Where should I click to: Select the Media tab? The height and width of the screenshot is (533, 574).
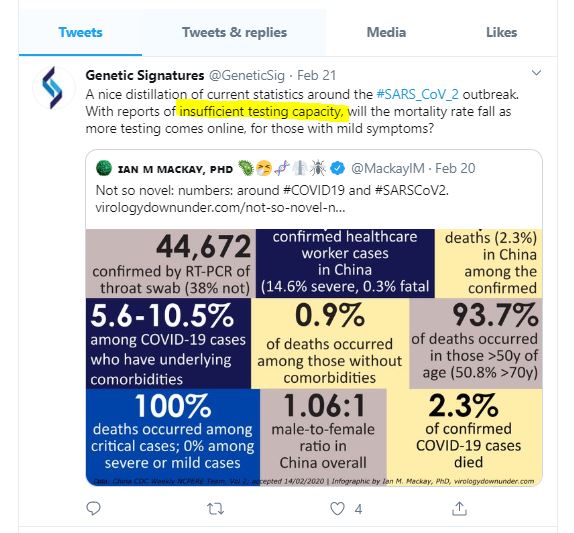pos(386,33)
